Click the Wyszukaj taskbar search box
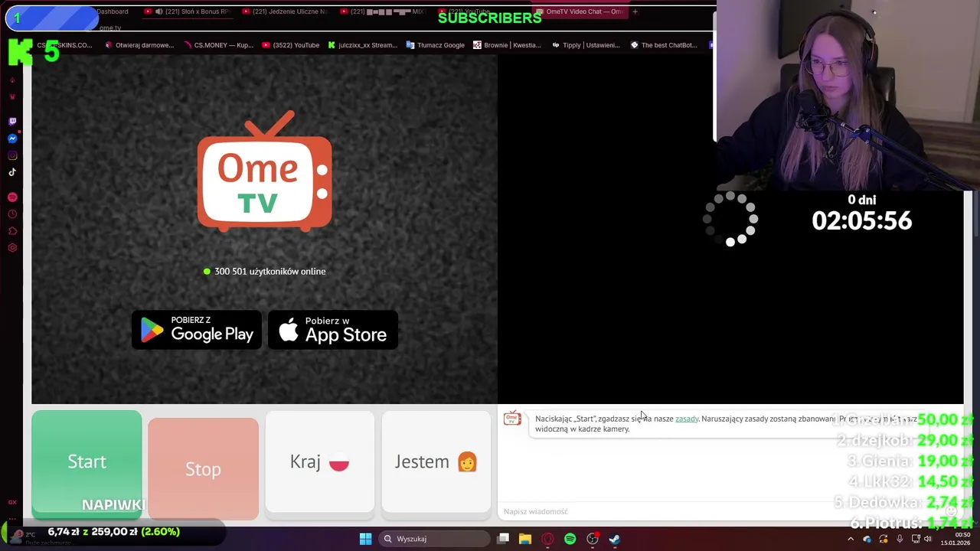This screenshot has width=980, height=551. click(x=434, y=539)
